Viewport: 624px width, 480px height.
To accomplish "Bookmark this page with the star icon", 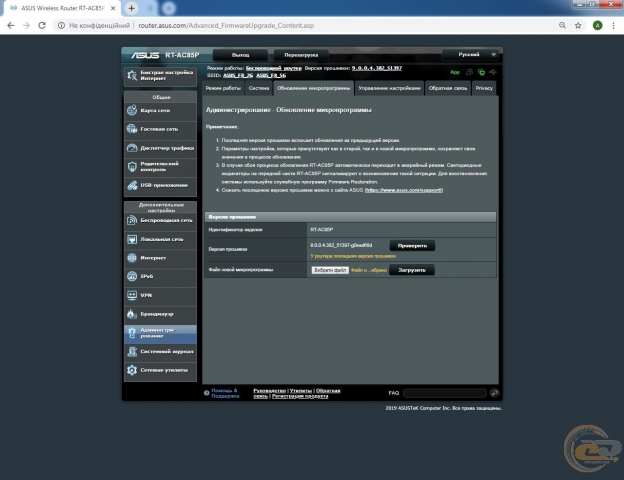I will 565,25.
